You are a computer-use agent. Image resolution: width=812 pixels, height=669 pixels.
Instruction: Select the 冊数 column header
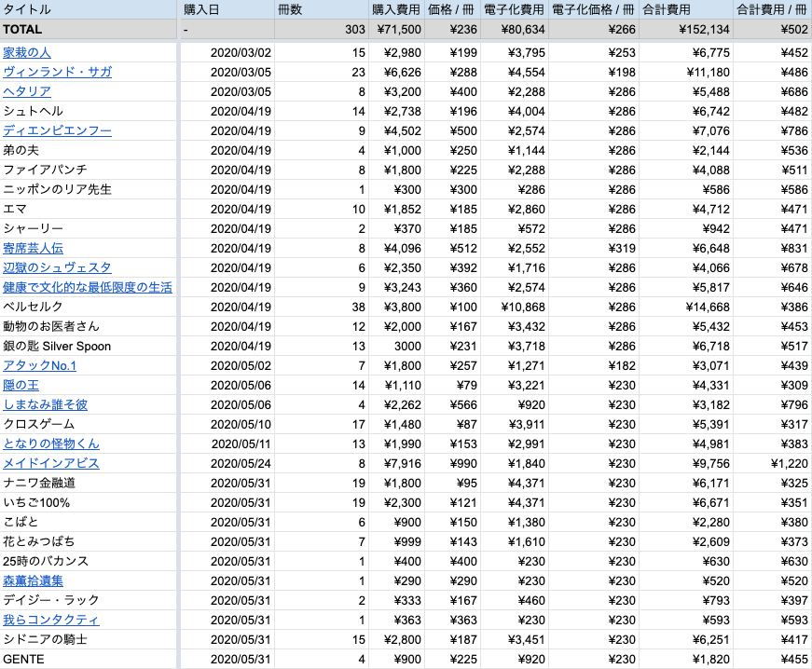[322, 9]
